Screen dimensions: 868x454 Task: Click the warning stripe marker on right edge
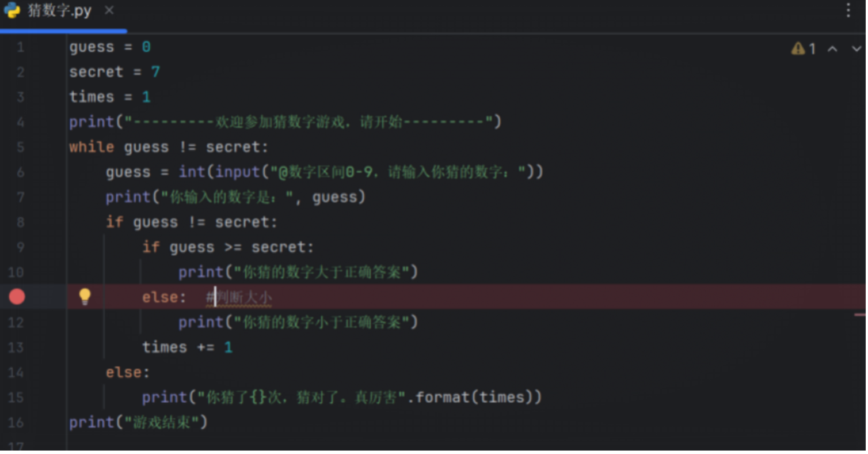click(x=860, y=315)
